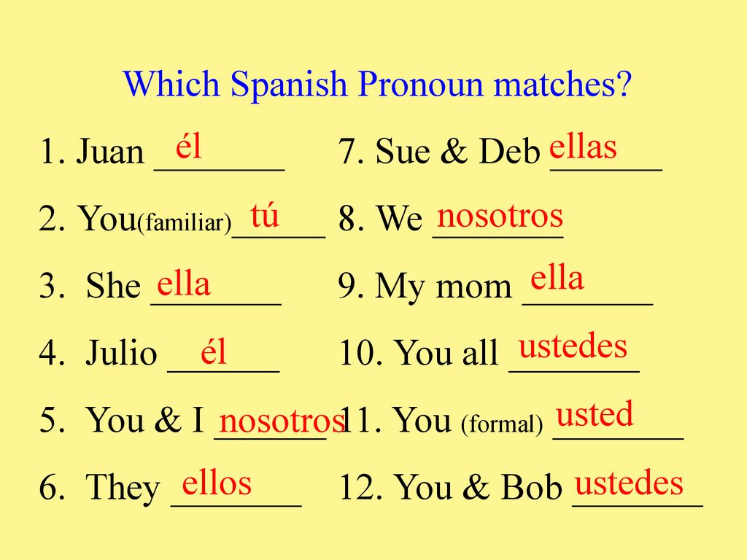
Task: Select the answer 'usted' for You (formal)
Action: coord(595,413)
